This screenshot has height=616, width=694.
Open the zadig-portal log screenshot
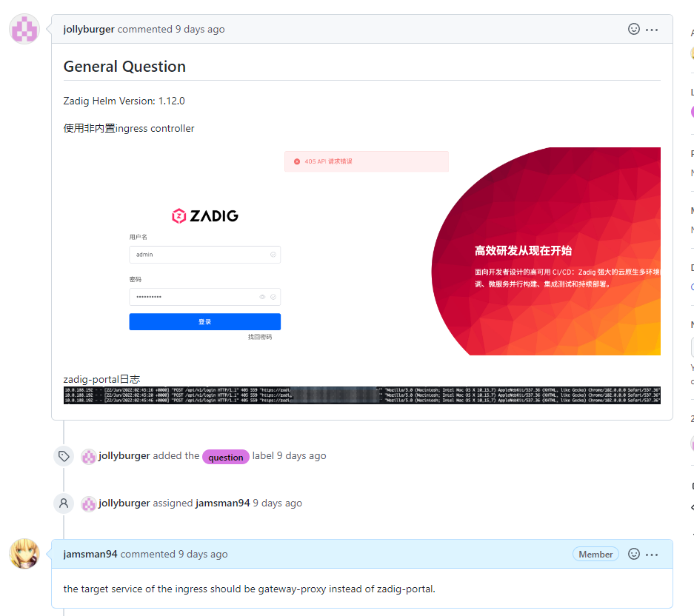[362, 395]
